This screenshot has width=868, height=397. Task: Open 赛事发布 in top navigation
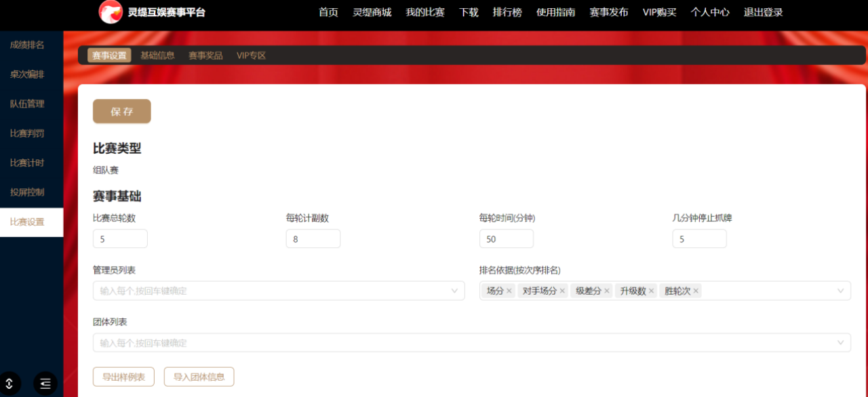pos(609,12)
